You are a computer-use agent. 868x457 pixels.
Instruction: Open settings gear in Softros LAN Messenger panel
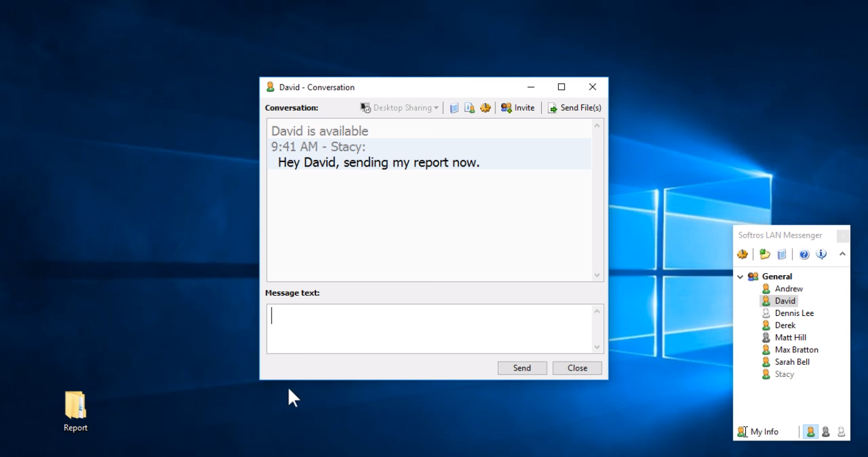point(743,254)
